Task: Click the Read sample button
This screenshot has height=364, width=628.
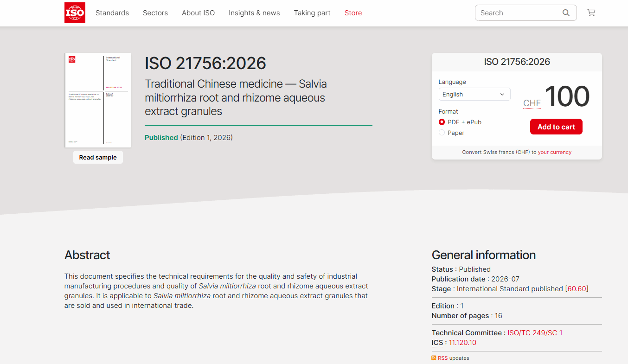Action: click(98, 157)
